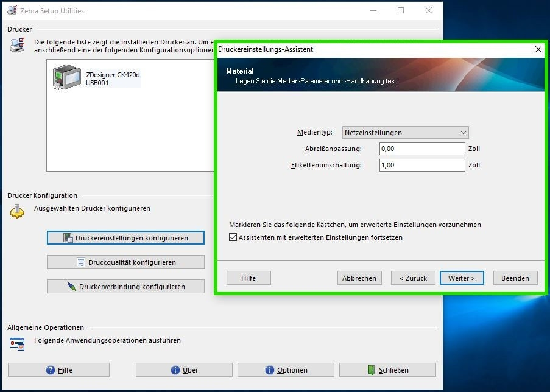Click the wizard's Hilfe button
This screenshot has height=392, width=550.
(x=249, y=278)
